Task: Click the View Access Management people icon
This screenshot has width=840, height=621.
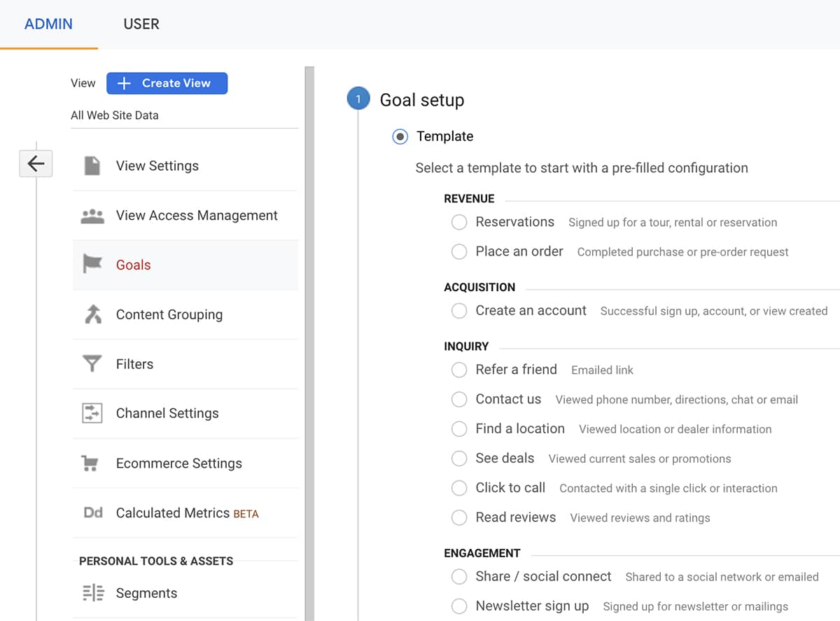Action: pyautogui.click(x=92, y=216)
